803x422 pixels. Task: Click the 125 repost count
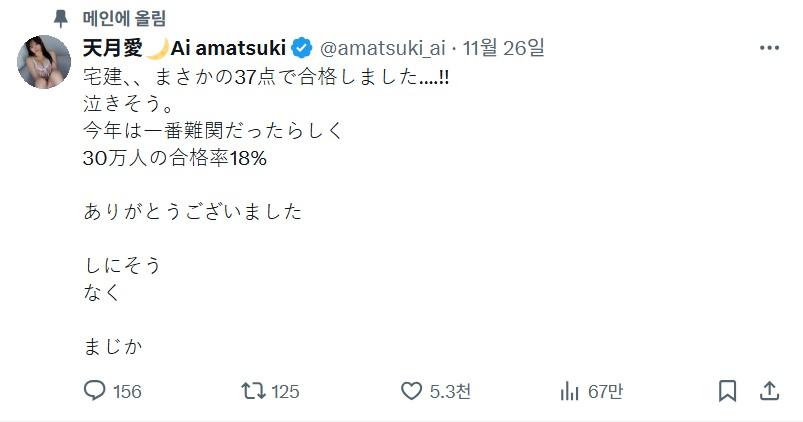coord(285,391)
